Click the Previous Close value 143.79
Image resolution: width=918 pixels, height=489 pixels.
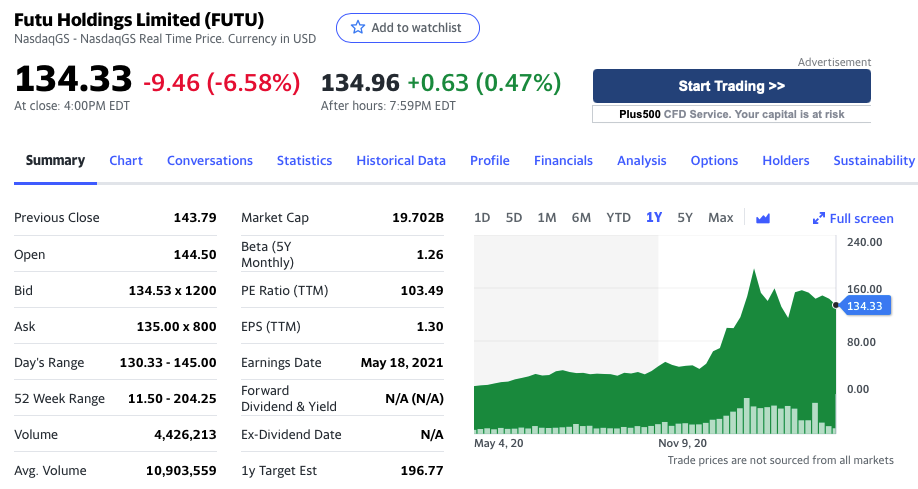[195, 217]
